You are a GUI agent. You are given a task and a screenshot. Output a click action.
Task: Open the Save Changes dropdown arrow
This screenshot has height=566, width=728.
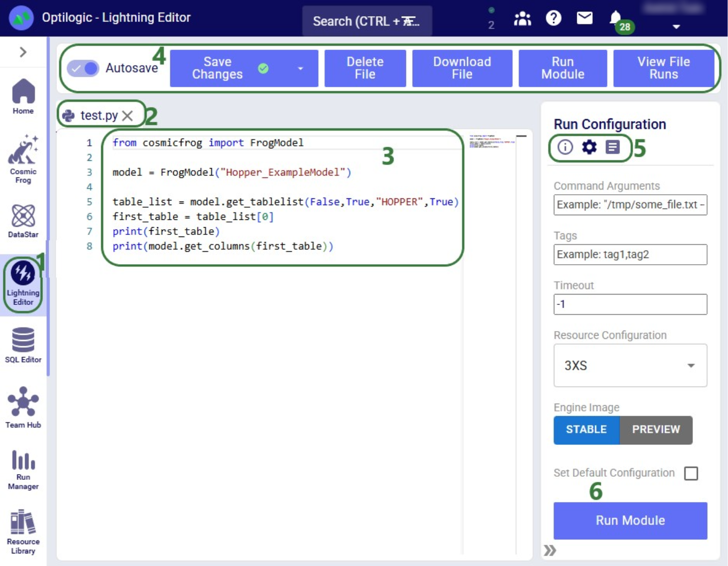click(x=300, y=68)
